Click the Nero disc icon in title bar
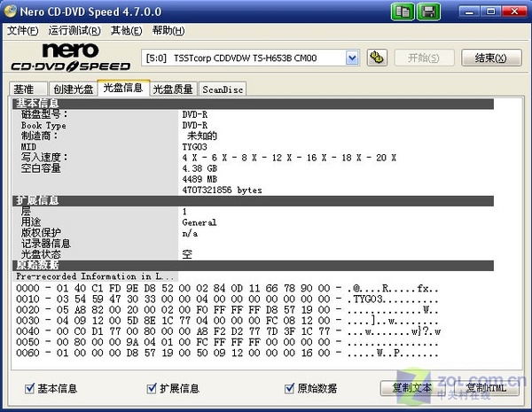The width and height of the screenshot is (532, 412). tap(11, 12)
